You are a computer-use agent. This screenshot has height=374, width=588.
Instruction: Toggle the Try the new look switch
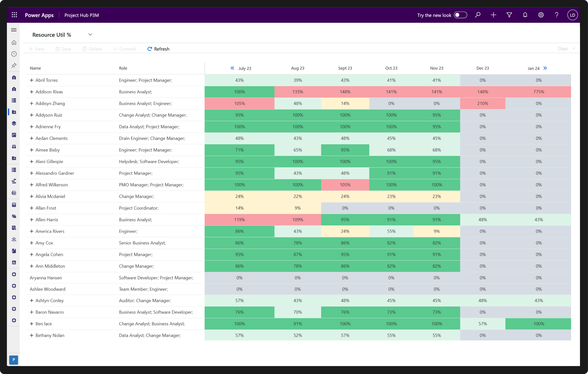[x=460, y=15]
